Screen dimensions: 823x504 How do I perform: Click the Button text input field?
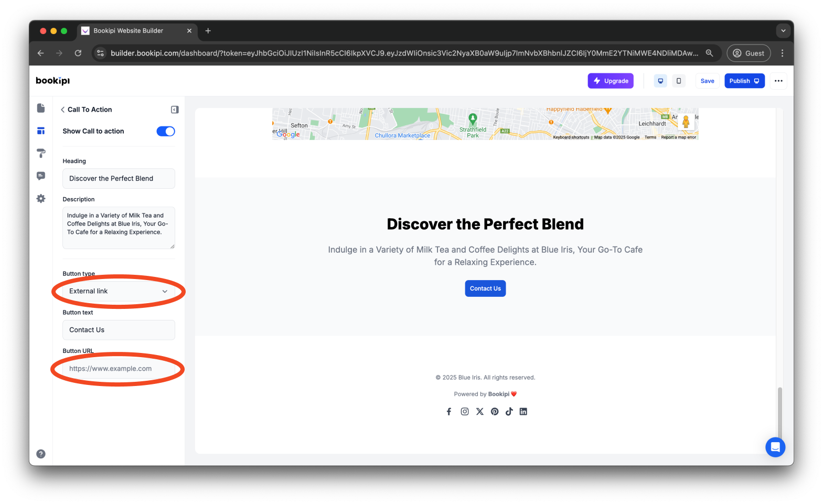pos(119,330)
